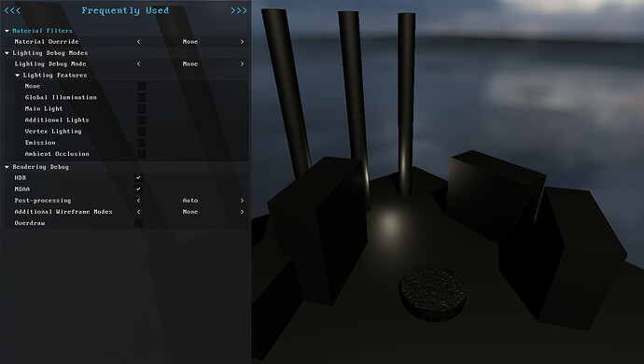Screen dimensions: 644x364
Task: Click the Material Override label
Action: coord(47,41)
